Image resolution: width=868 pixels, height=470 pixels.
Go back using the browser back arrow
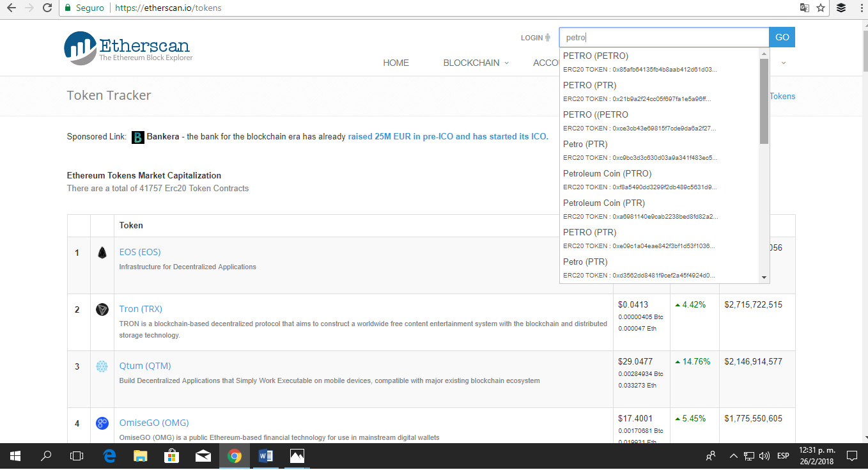pyautogui.click(x=11, y=8)
